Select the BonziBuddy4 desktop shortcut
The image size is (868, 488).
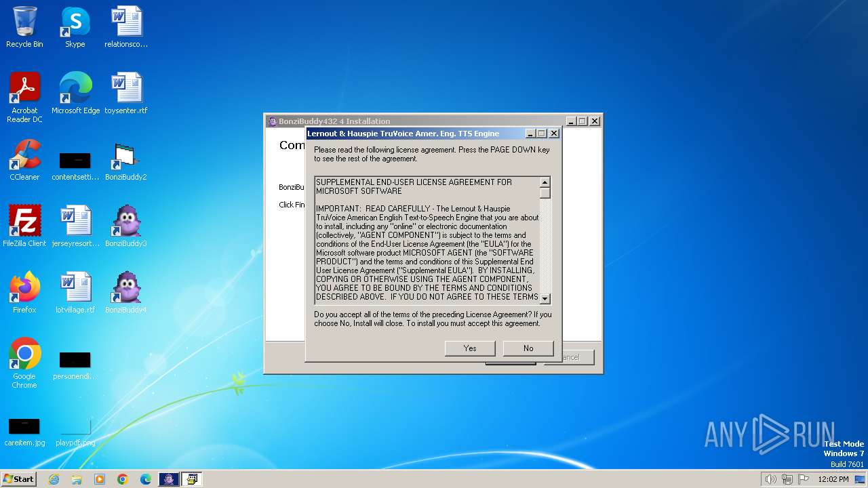126,293
